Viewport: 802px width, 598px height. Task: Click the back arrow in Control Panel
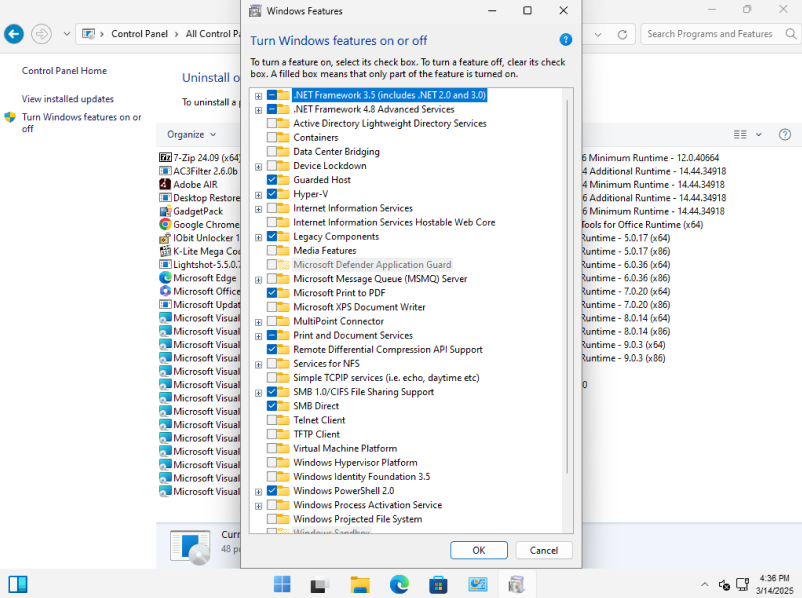point(14,34)
